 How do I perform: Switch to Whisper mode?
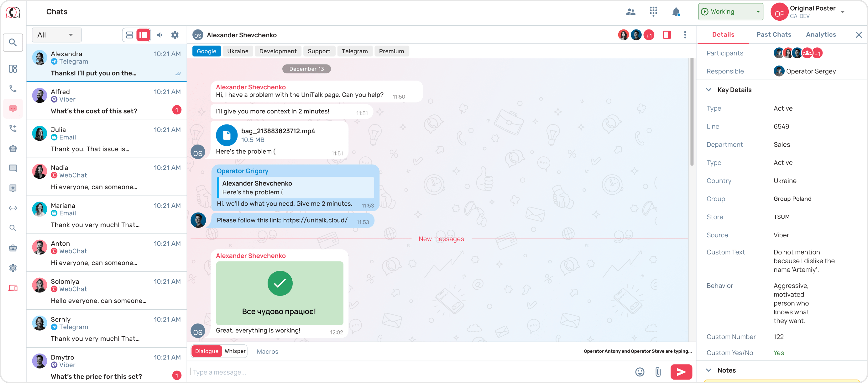235,351
